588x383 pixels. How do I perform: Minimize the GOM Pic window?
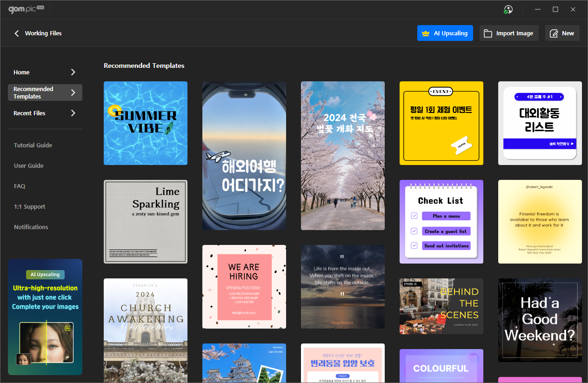pyautogui.click(x=538, y=9)
